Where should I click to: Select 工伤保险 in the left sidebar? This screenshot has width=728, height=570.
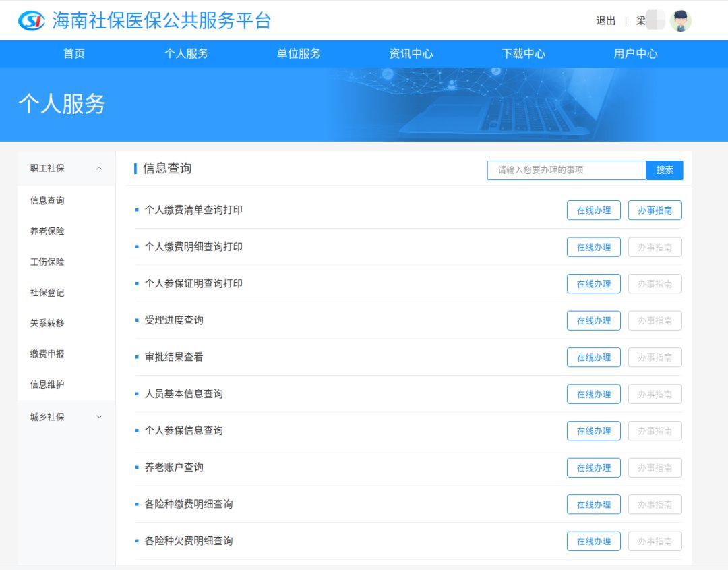[47, 262]
